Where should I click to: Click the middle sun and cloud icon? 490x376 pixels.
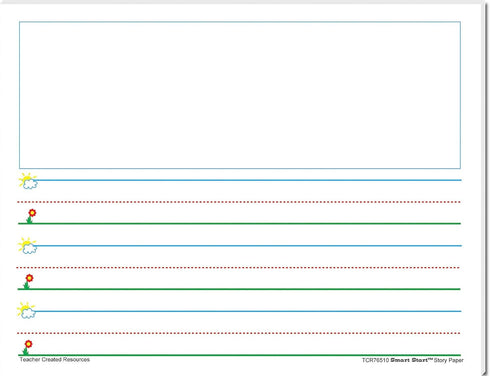click(28, 246)
